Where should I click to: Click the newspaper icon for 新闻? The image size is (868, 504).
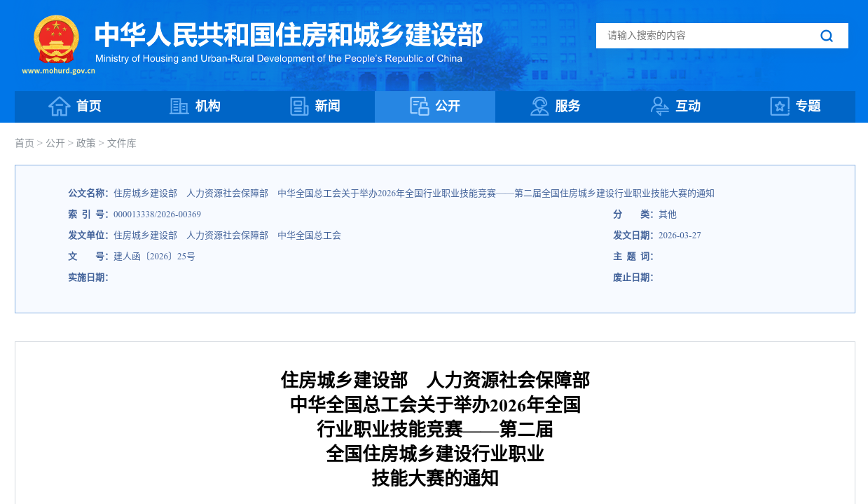coord(300,107)
